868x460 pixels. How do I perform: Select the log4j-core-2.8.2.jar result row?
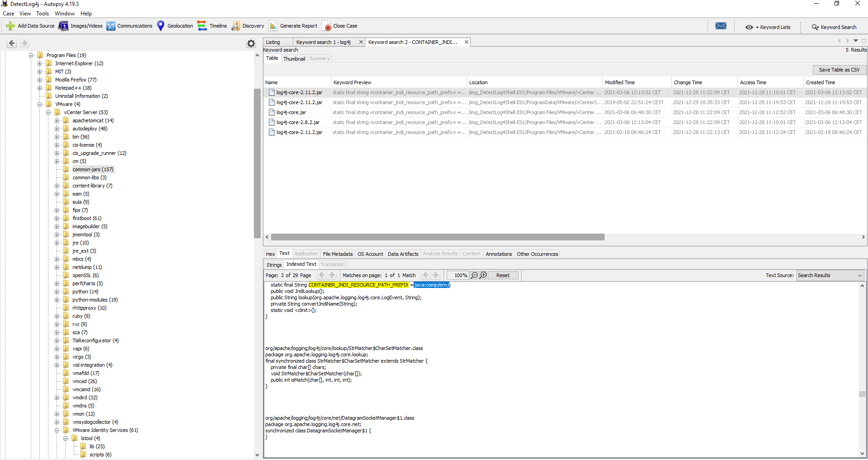298,122
